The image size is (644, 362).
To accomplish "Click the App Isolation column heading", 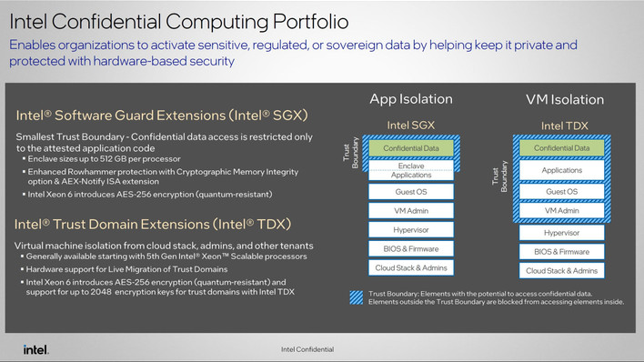I will (x=411, y=99).
